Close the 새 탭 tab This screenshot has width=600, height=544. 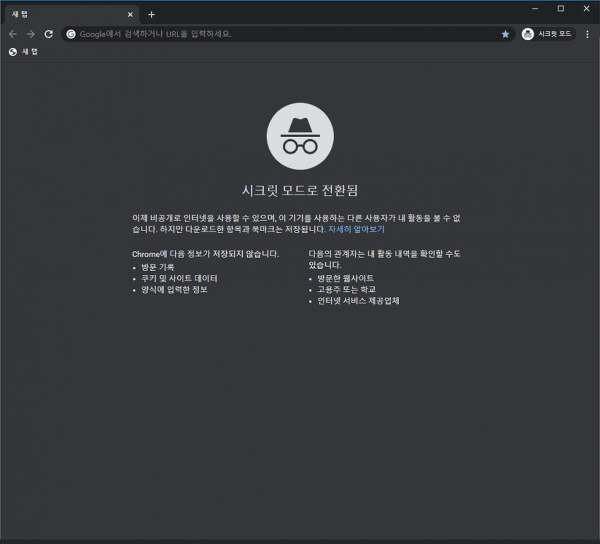pos(130,15)
